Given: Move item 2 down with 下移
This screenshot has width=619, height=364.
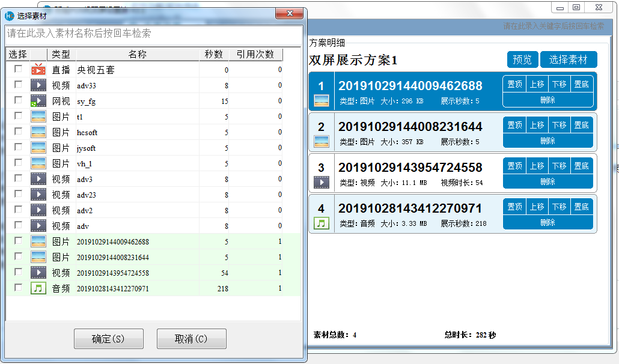Looking at the screenshot, I should (559, 125).
